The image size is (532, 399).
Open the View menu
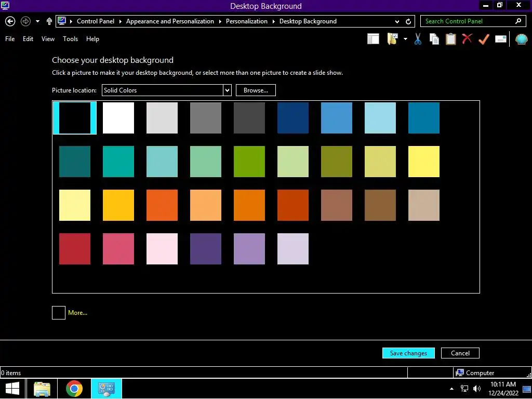(48, 39)
